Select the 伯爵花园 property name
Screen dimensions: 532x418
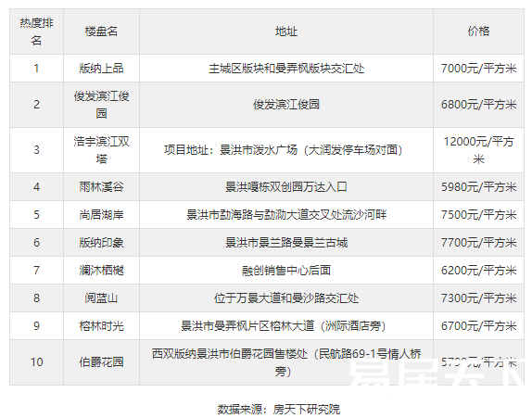[x=101, y=362]
